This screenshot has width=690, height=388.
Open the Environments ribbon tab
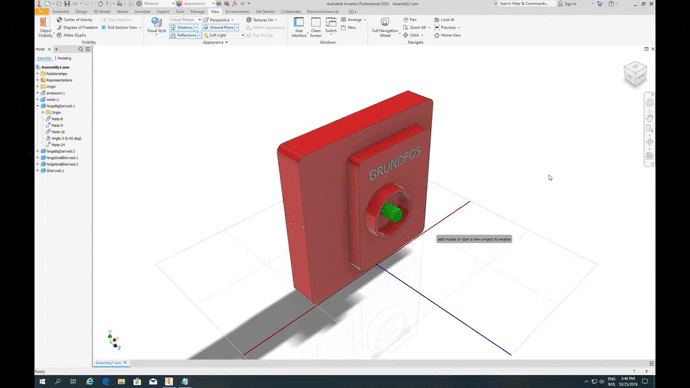coord(237,11)
